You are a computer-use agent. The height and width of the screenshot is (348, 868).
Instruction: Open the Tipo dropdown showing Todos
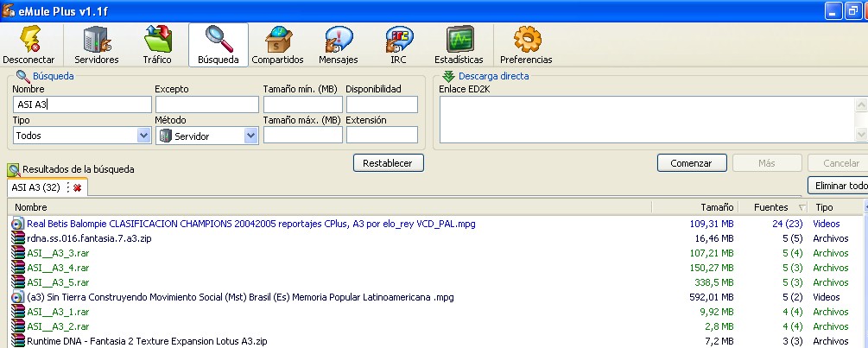pyautogui.click(x=82, y=136)
